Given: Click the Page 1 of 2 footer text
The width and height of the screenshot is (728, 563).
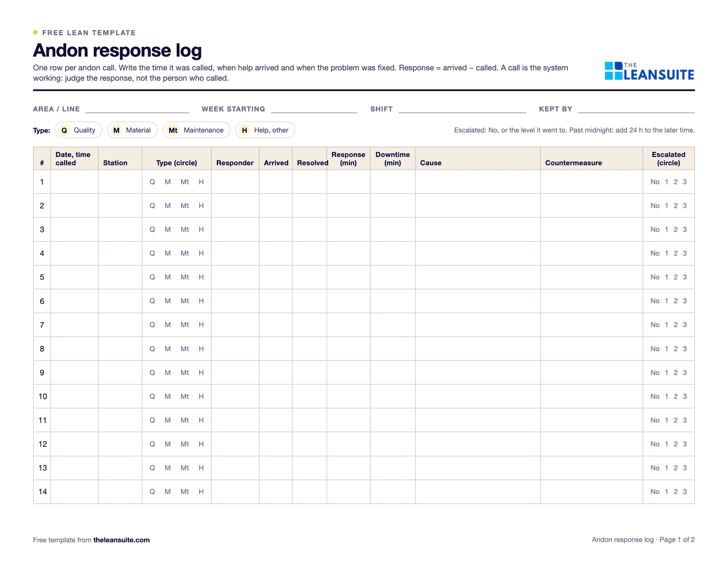Looking at the screenshot, I should point(677,540).
